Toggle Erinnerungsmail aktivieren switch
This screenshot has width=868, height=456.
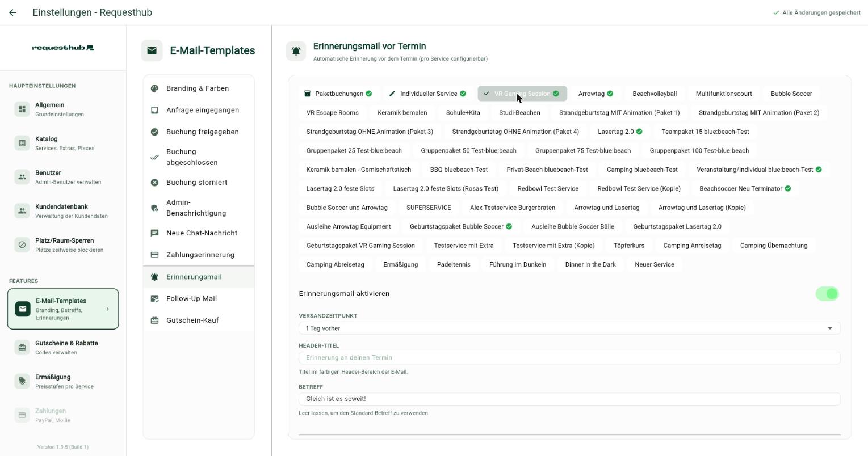click(x=827, y=294)
